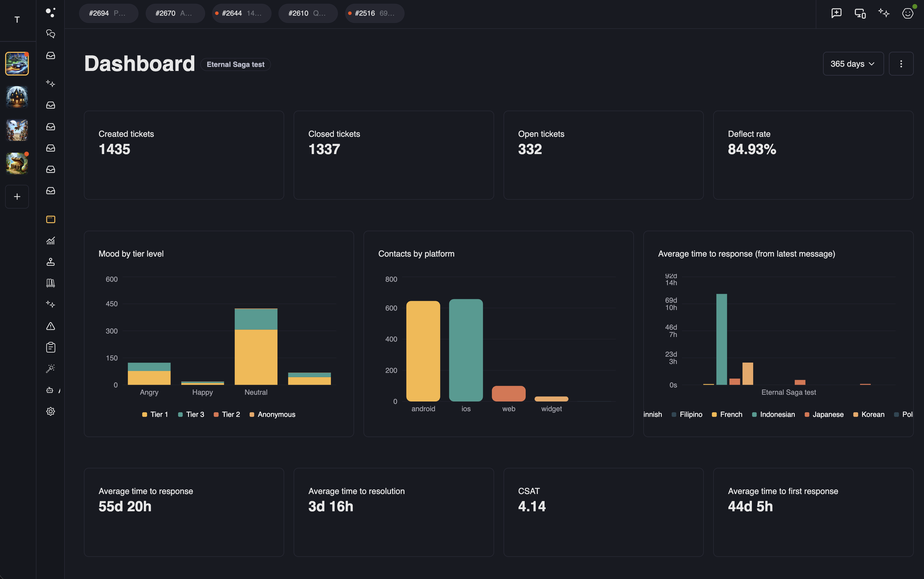This screenshot has width=924, height=579.
Task: Open the AI sparkles icon in top bar
Action: pyautogui.click(x=884, y=13)
